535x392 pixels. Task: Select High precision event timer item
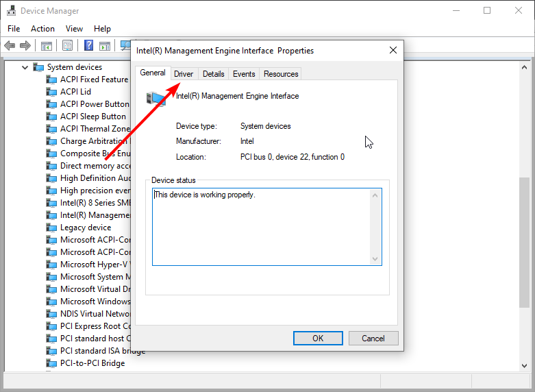95,191
